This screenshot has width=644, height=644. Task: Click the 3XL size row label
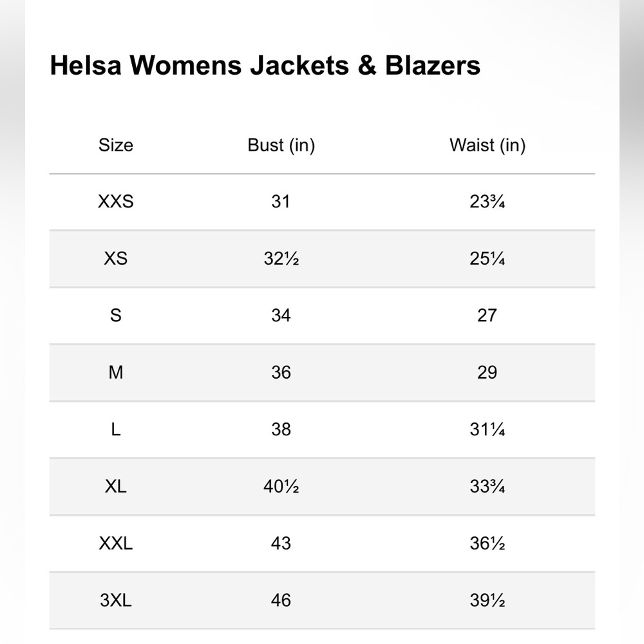click(x=116, y=600)
